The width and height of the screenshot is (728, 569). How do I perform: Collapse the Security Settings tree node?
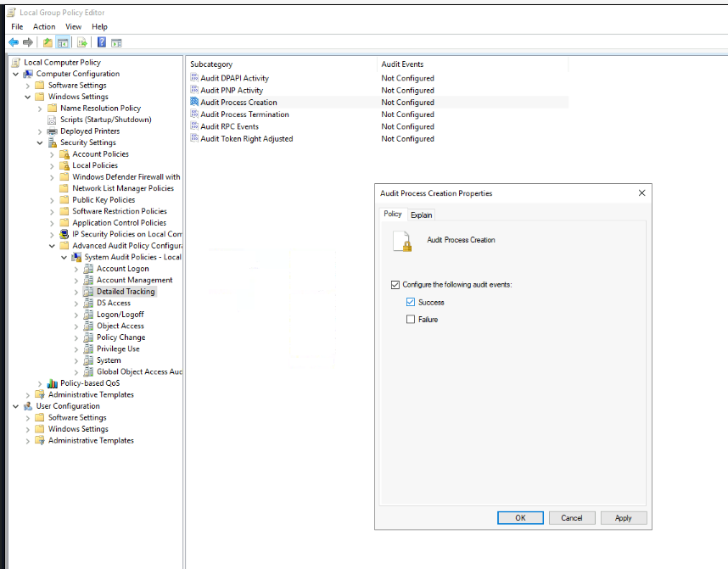click(x=40, y=142)
